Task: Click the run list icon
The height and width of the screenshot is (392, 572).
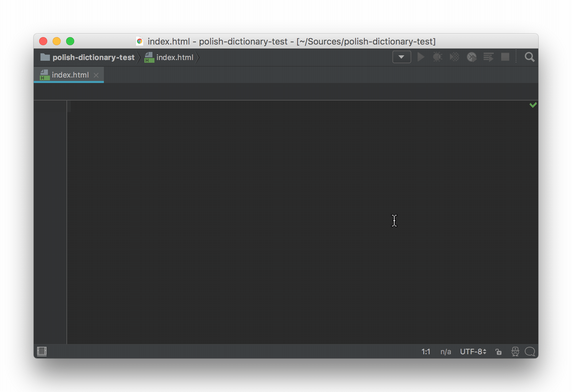Action: click(x=488, y=57)
